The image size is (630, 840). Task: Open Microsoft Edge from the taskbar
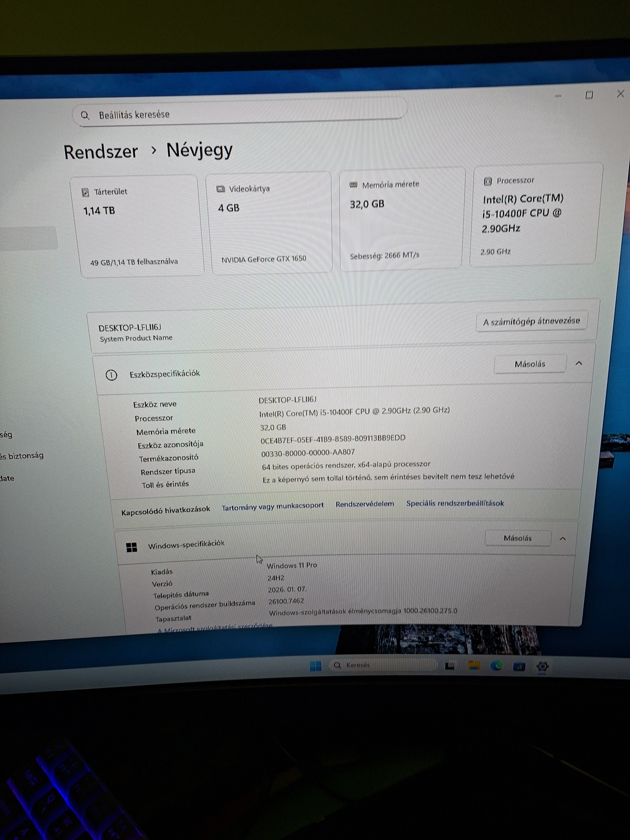pyautogui.click(x=497, y=666)
